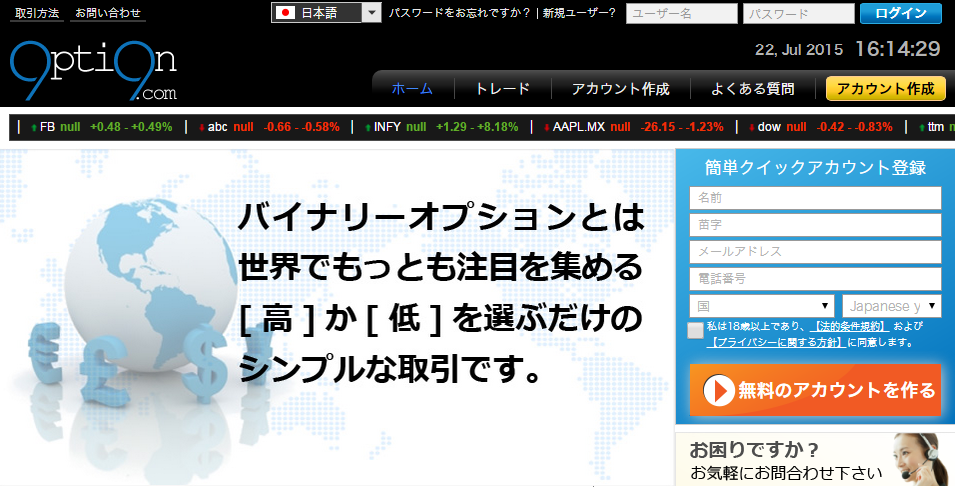Open the お問い合わせ link
955x487 pixels.
pyautogui.click(x=108, y=13)
